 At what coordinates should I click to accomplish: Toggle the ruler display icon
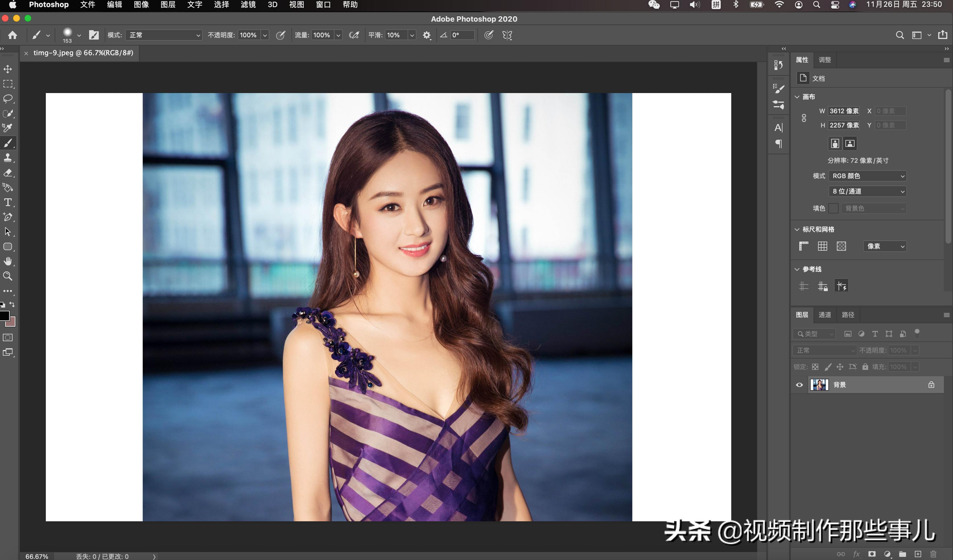(804, 246)
